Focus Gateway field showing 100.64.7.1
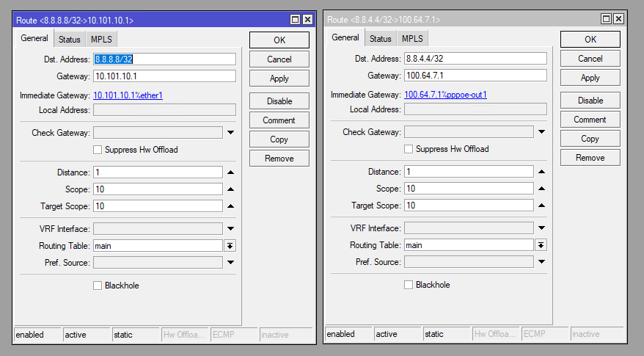 pos(475,75)
